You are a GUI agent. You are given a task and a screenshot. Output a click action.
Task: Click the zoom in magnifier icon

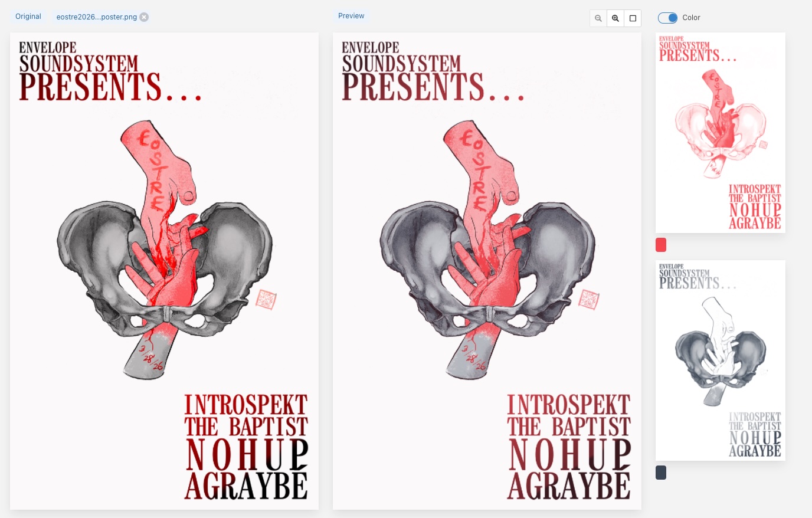[615, 18]
